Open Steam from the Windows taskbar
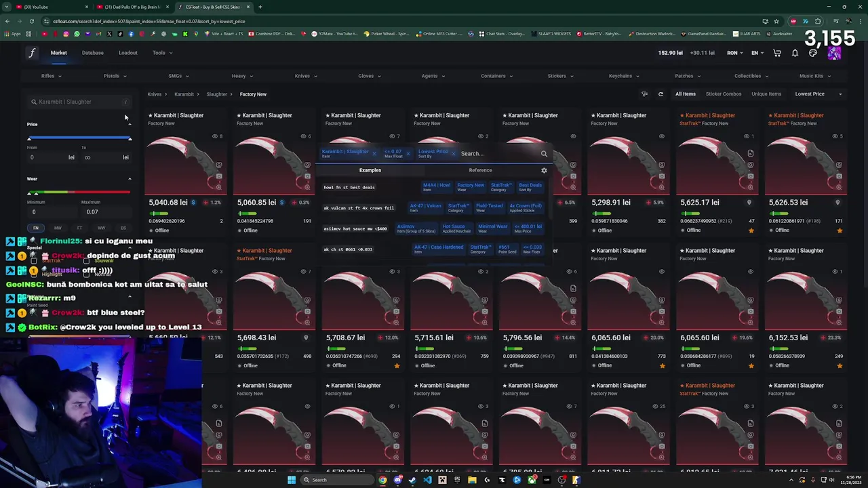The width and height of the screenshot is (868, 488). 412,480
